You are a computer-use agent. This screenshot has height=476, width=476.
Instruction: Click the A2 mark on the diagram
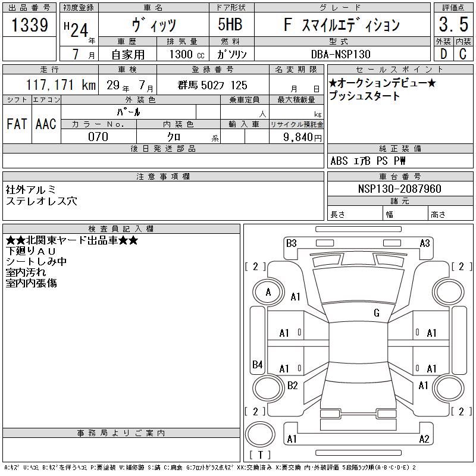click(x=424, y=439)
